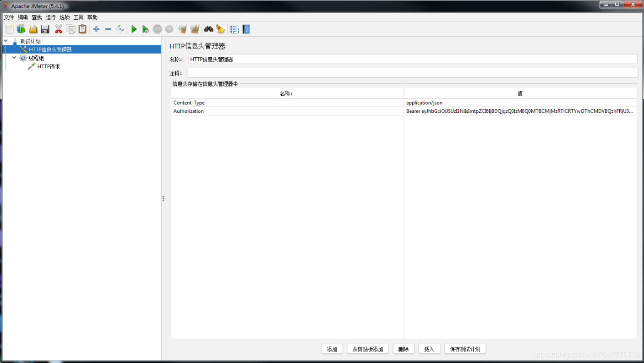
Task: Start test without pauses icon
Action: [145, 29]
